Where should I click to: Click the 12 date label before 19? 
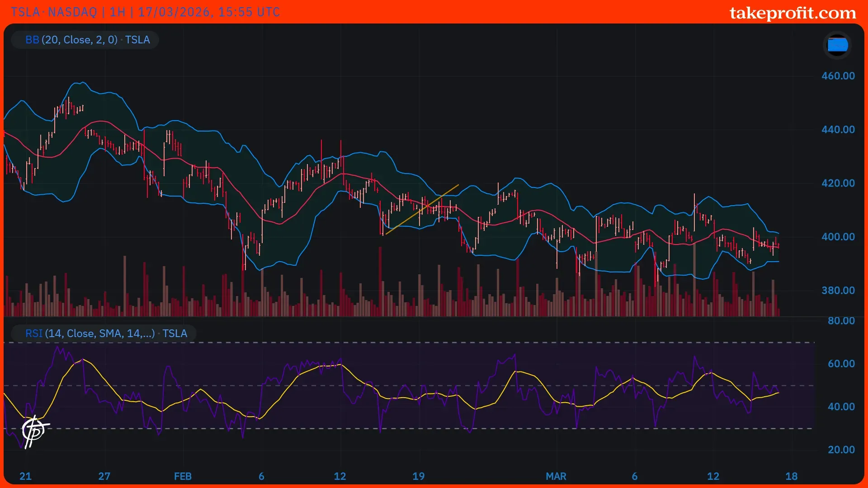tap(340, 476)
